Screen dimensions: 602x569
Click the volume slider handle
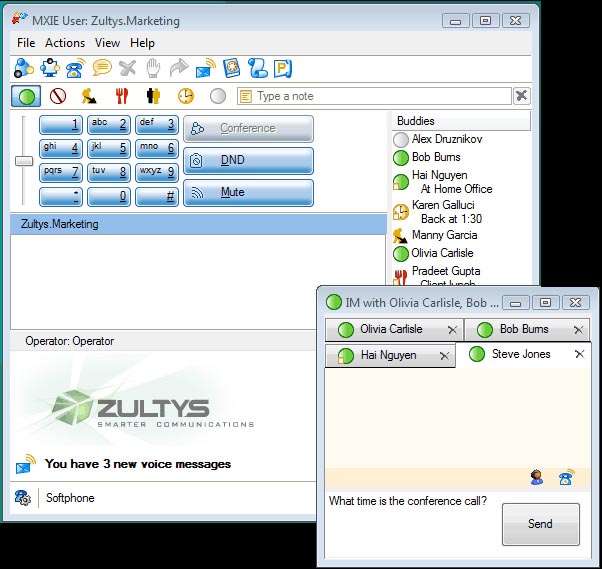click(24, 161)
